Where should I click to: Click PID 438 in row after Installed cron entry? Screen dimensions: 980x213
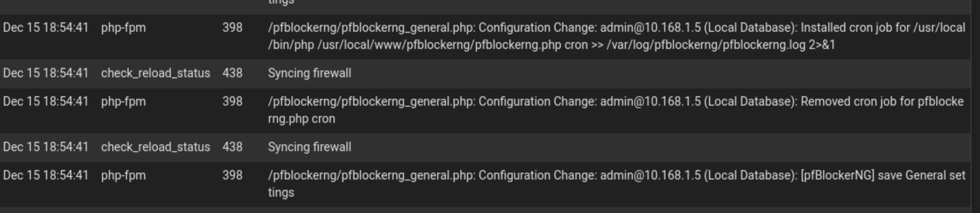point(232,73)
